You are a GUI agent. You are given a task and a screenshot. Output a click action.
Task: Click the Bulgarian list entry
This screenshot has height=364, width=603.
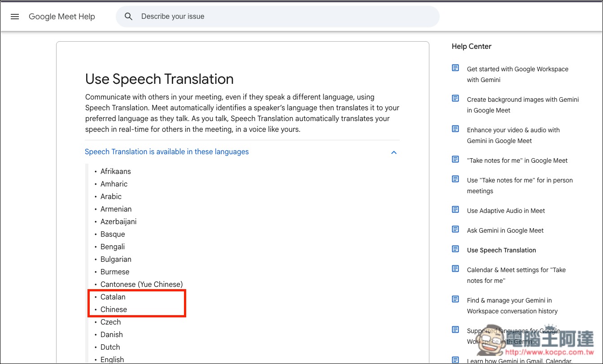(116, 259)
